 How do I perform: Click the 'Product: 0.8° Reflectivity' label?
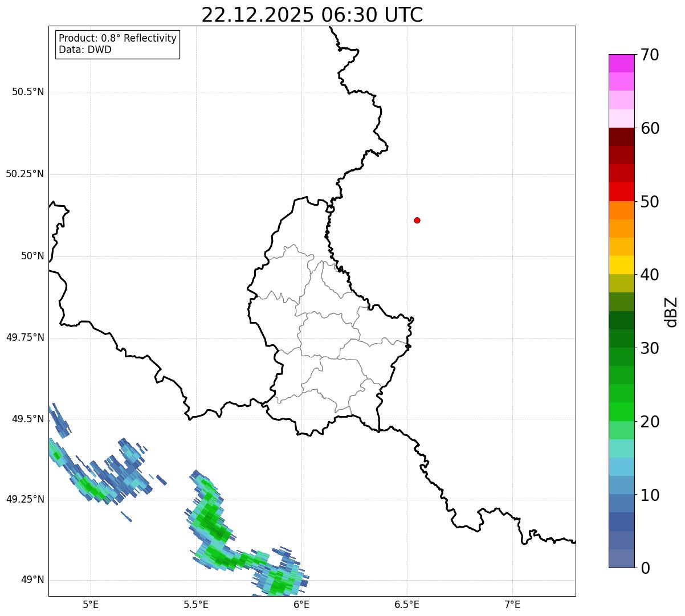118,38
